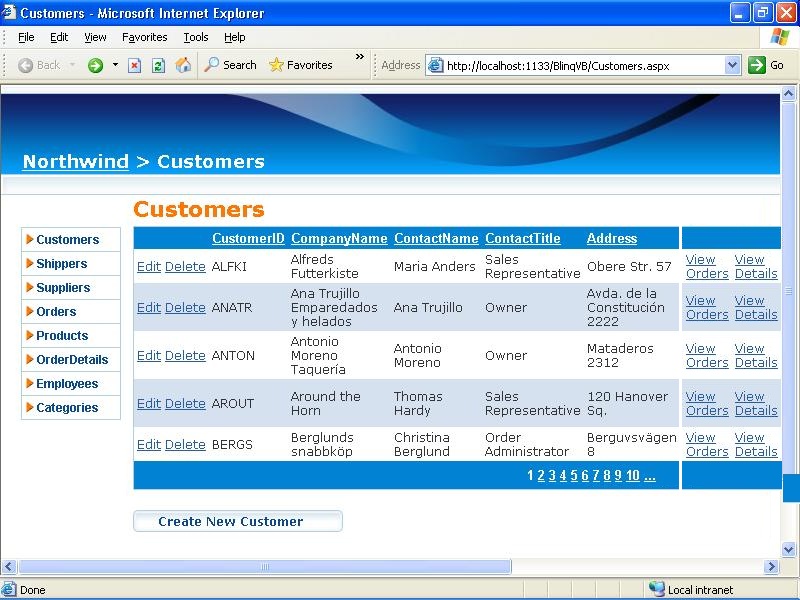This screenshot has width=800, height=600.
Task: Sort by the CustomerID column header
Action: coord(248,238)
